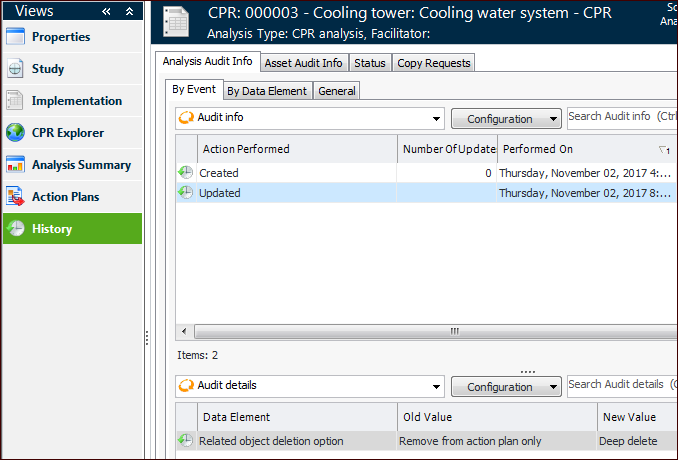Image resolution: width=678 pixels, height=460 pixels.
Task: Expand the Audit info dropdown
Action: [x=436, y=118]
